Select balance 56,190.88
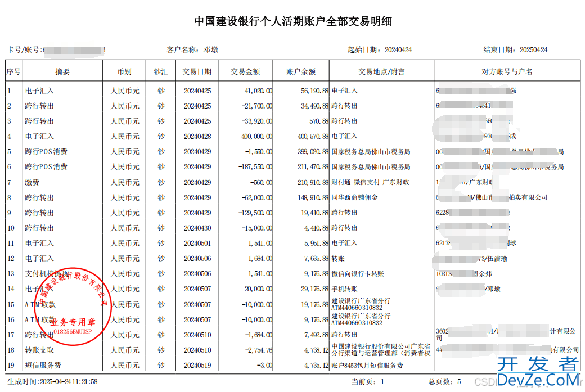Image resolution: width=585 pixels, height=392 pixels. [315, 91]
